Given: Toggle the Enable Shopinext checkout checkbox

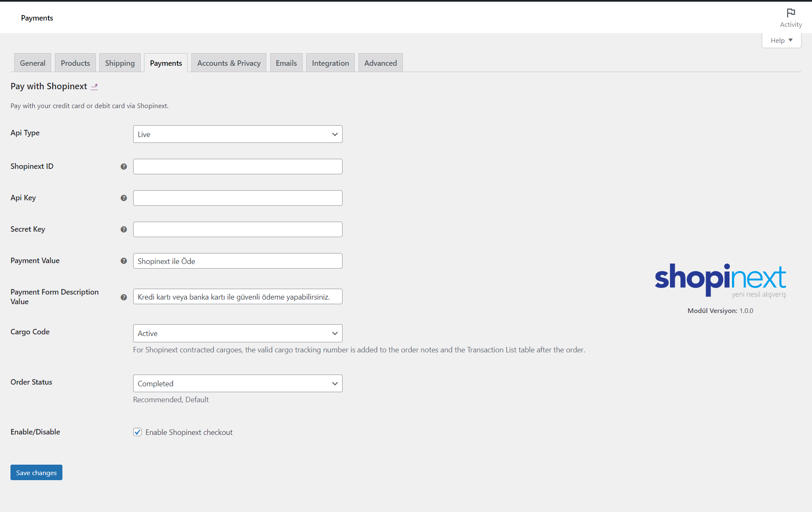Looking at the screenshot, I should coord(137,432).
